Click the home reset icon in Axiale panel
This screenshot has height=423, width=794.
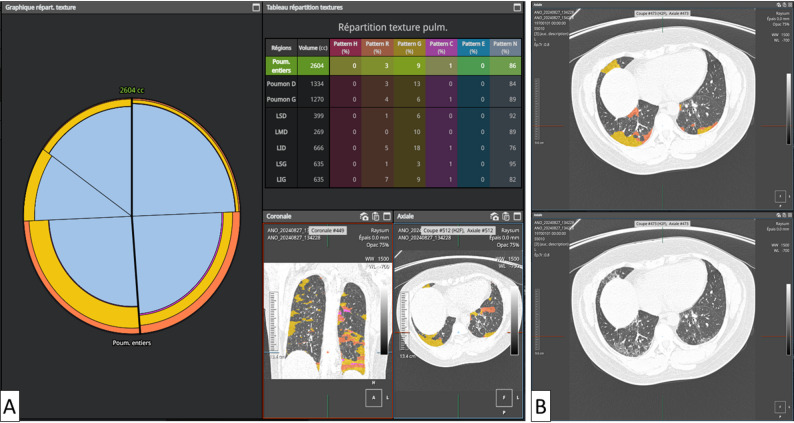pos(494,216)
